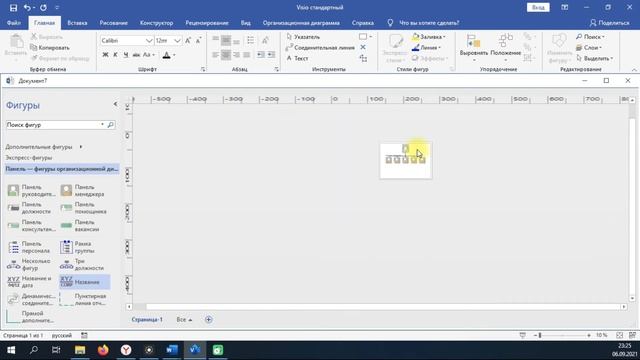Select Панель менеджера shape

(x=83, y=191)
